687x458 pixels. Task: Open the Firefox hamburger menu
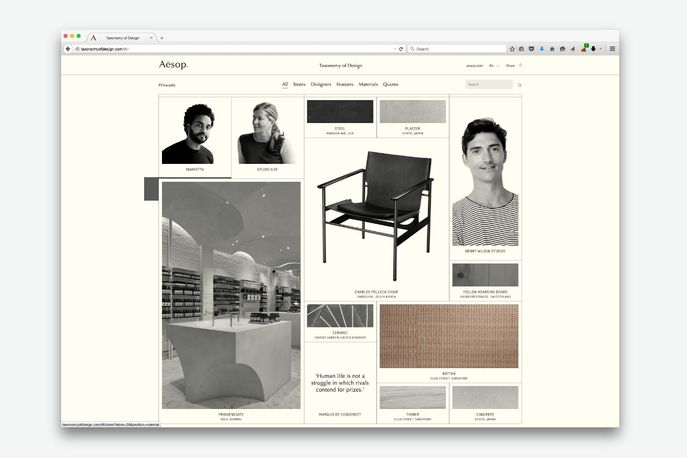tap(612, 49)
